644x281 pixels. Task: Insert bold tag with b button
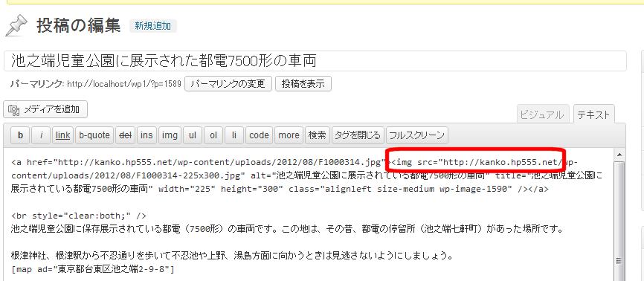click(x=20, y=135)
